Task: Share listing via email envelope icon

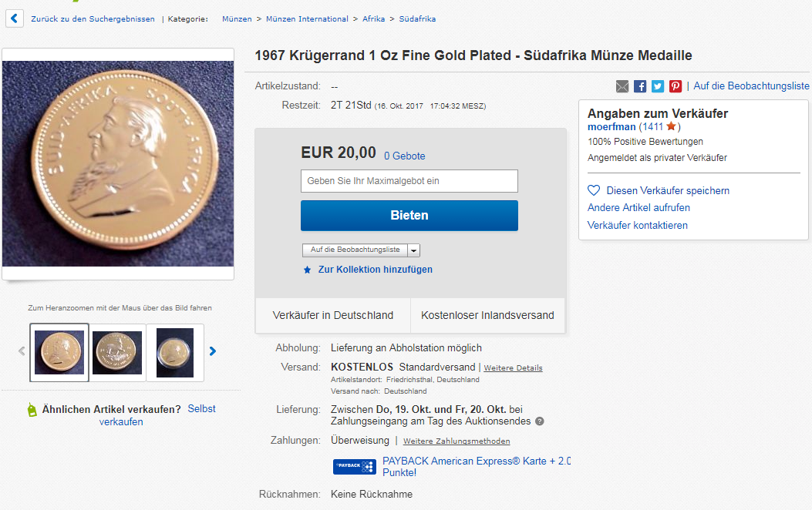Action: pos(622,86)
